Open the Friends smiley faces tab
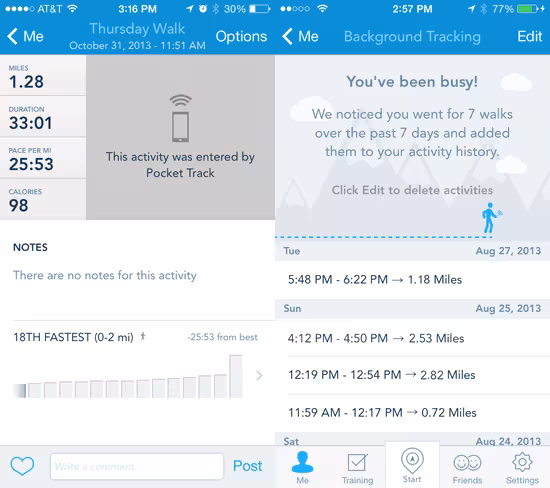550x488 pixels. 467,469
